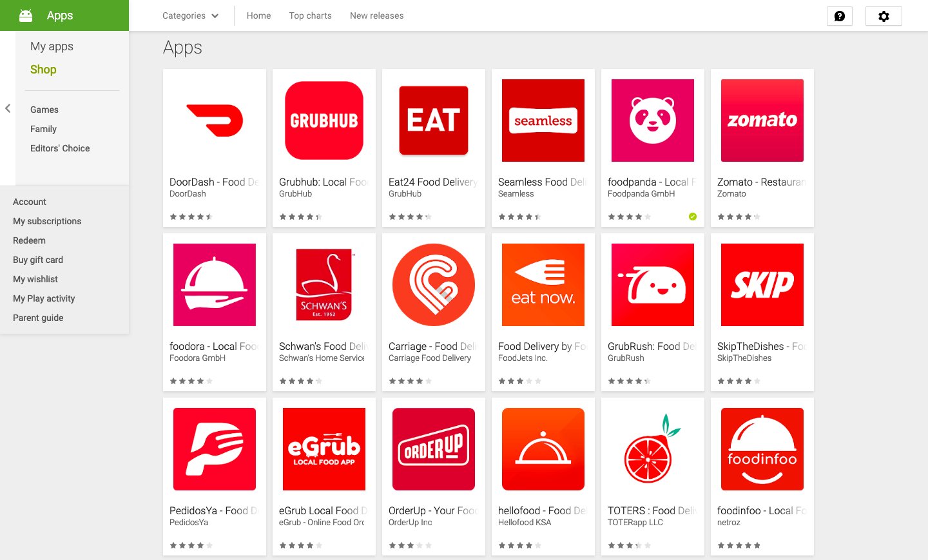The image size is (928, 560).
Task: Click the Zomato - Restaurant title
Action: tap(762, 182)
